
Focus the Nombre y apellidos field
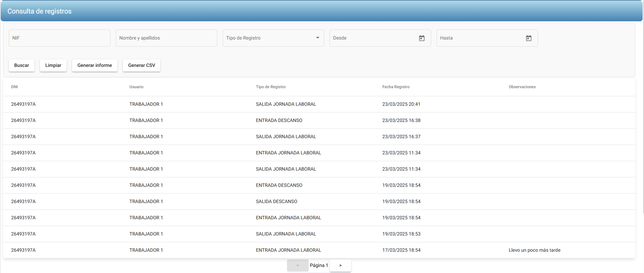click(x=166, y=38)
